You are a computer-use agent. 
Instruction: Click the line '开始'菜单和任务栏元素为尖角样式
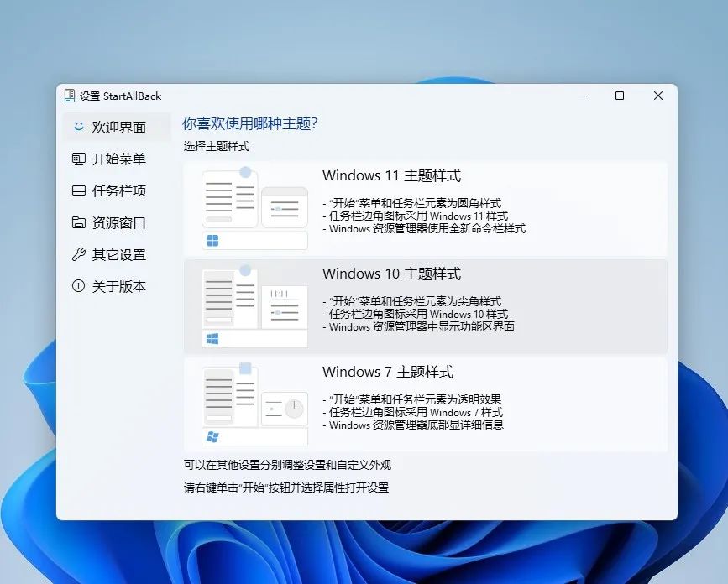click(x=412, y=301)
